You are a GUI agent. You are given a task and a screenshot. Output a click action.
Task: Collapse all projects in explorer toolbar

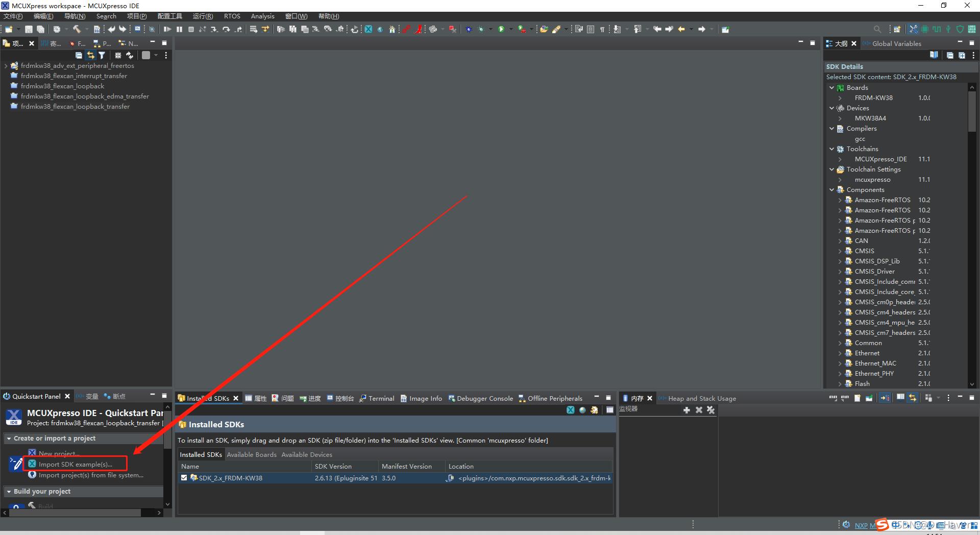coord(79,55)
